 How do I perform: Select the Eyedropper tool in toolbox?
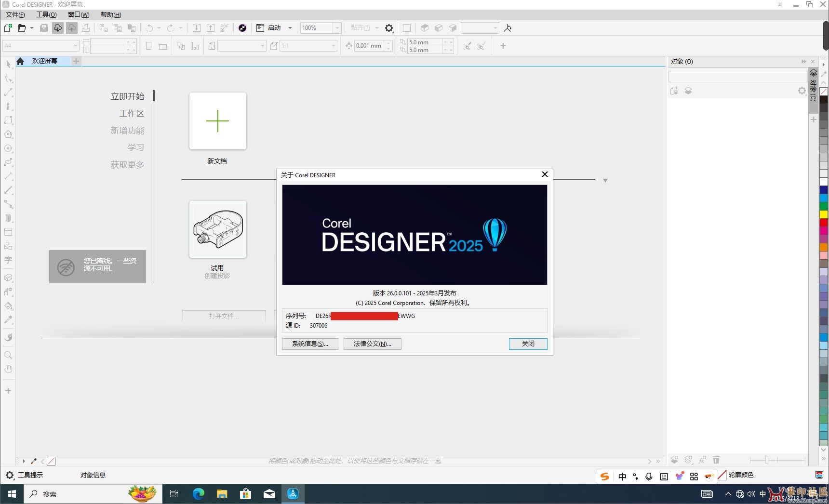pos(8,319)
